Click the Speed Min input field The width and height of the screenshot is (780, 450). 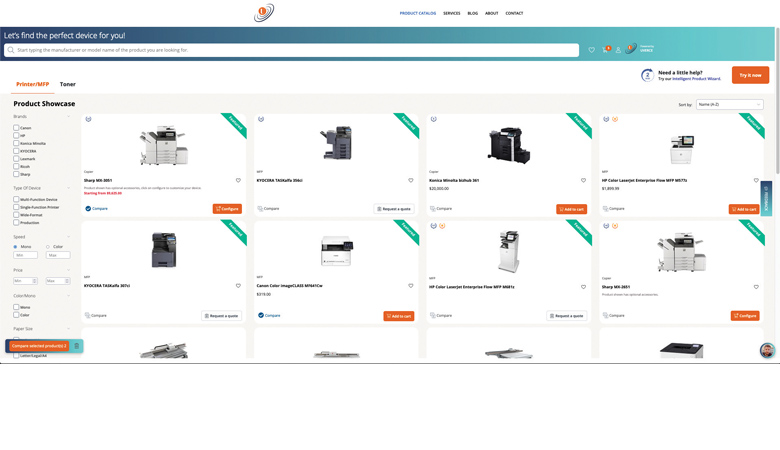pos(25,255)
